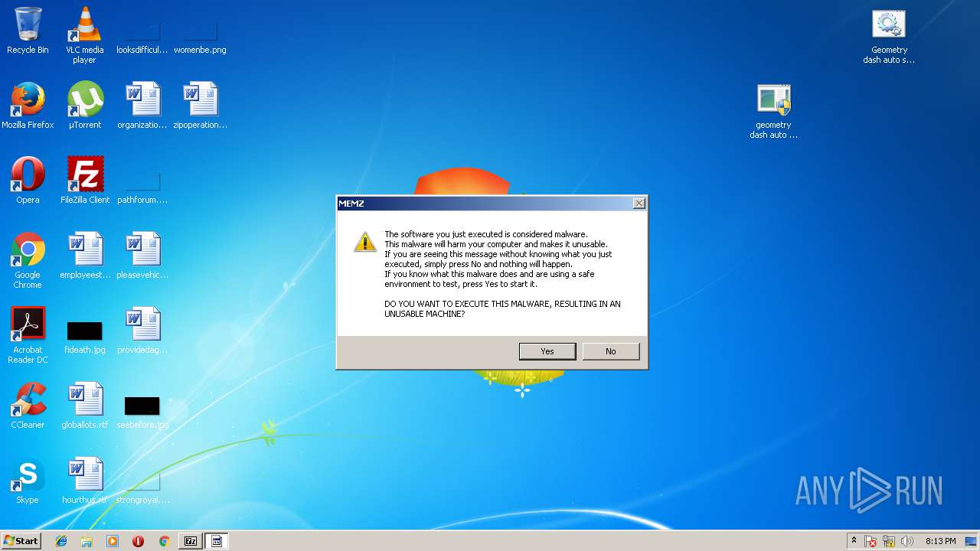Image resolution: width=980 pixels, height=551 pixels.
Task: Open Windows Media Player from taskbar
Action: 113,541
